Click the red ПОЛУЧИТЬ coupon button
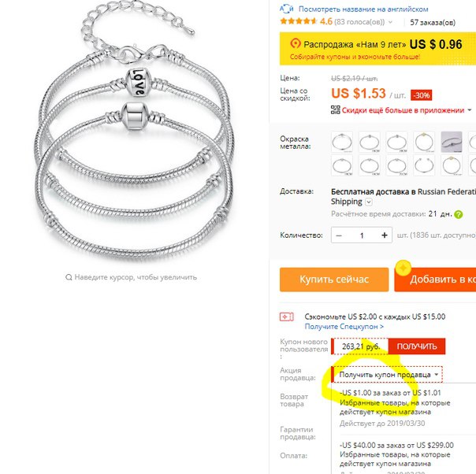Image resolution: width=476 pixels, height=474 pixels. (x=417, y=346)
